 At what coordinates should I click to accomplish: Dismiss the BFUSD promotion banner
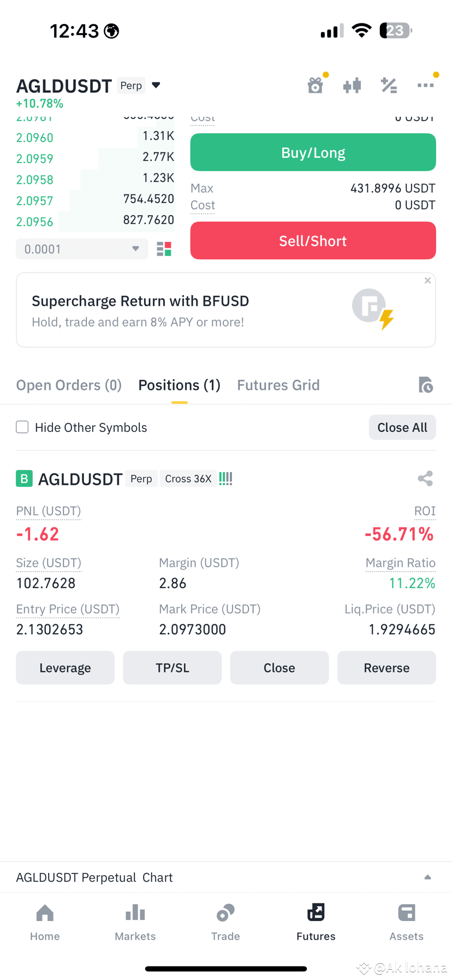point(427,281)
